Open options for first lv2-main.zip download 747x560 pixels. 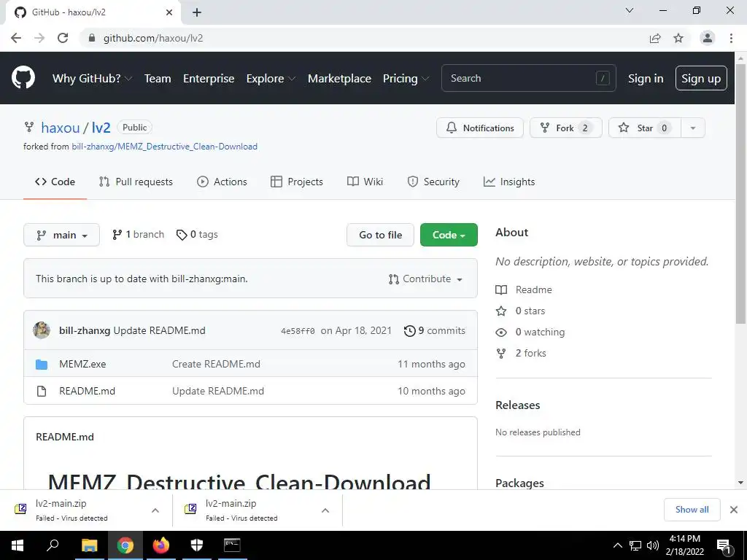point(155,510)
